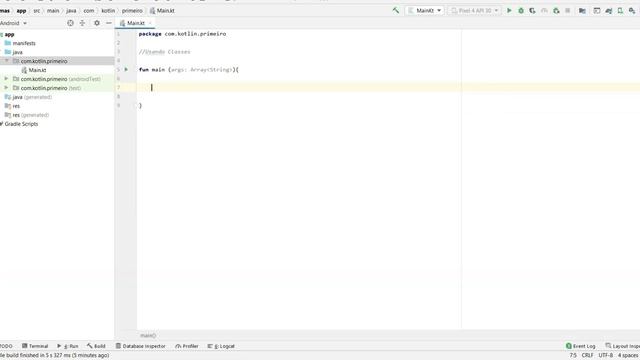Click the 'main' breadcrumb
This screenshot has height=360, width=640.
pyautogui.click(x=53, y=11)
